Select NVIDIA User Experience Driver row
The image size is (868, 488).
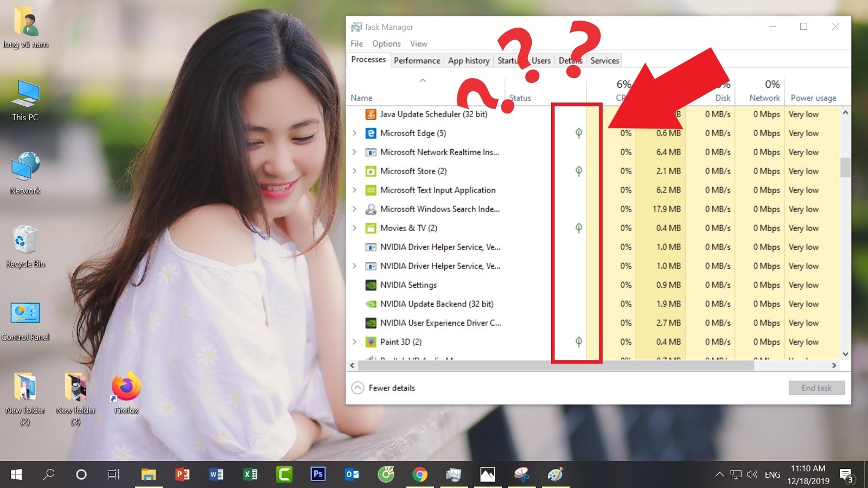coord(592,323)
